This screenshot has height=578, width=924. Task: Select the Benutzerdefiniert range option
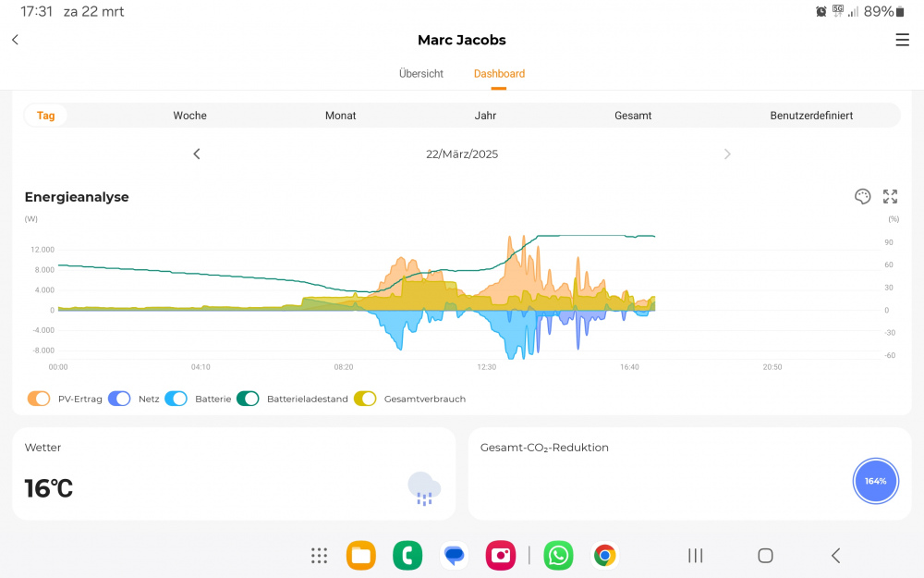811,116
